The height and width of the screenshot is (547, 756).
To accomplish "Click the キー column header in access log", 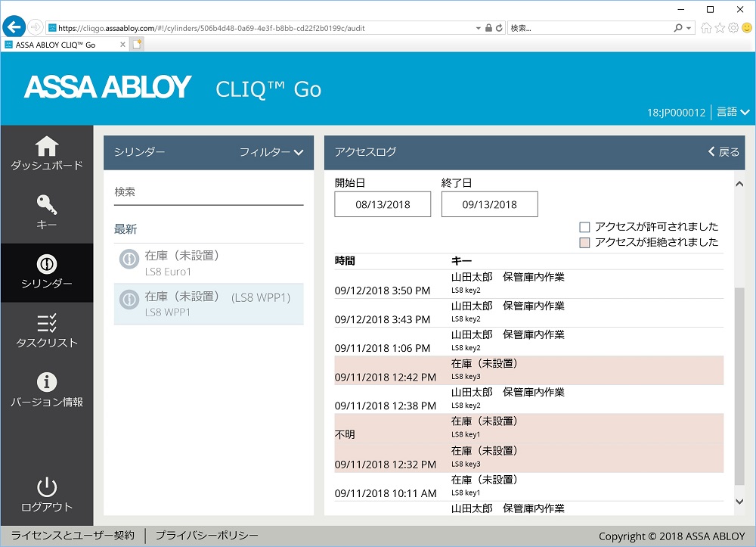I will coord(461,261).
